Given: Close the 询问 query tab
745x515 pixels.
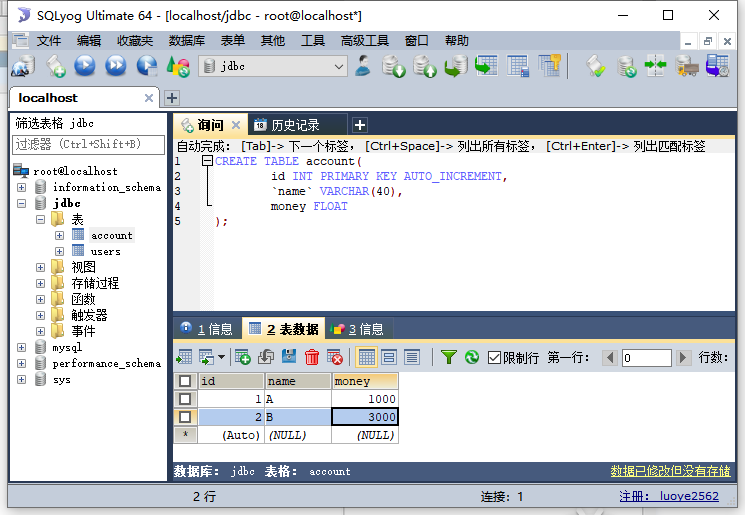Looking at the screenshot, I should 236,125.
